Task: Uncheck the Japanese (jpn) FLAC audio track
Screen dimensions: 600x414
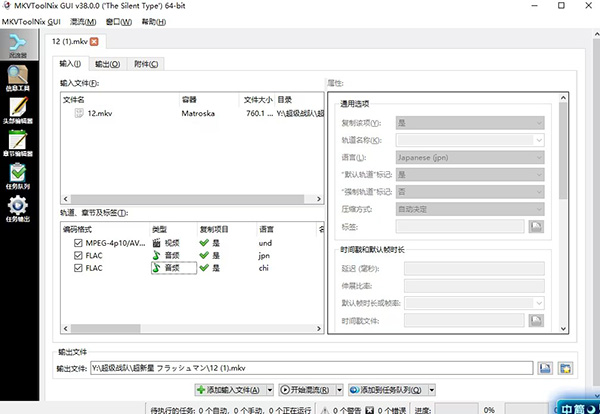Action: pyautogui.click(x=66, y=255)
